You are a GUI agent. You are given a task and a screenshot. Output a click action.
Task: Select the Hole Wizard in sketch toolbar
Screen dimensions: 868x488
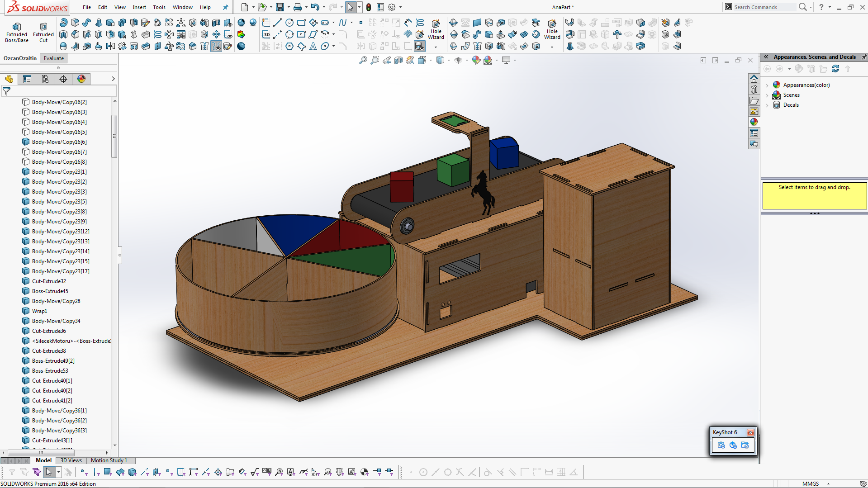[x=436, y=30]
